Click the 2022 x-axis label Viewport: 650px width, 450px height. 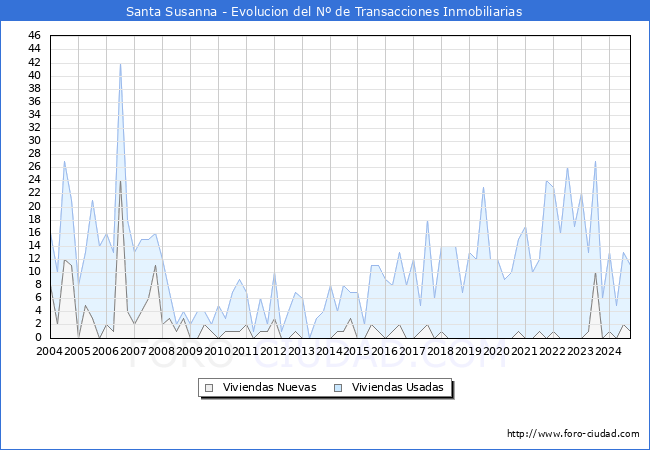click(553, 351)
